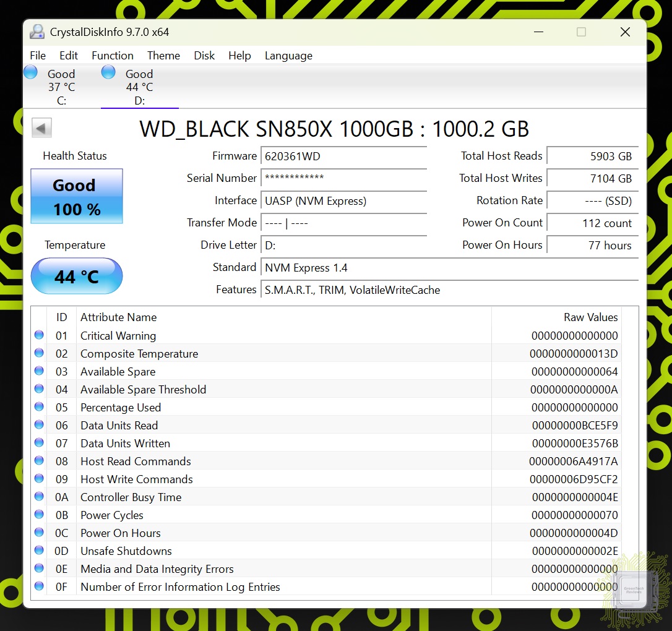Click the status orb for drive C:
The width and height of the screenshot is (672, 631).
coord(30,72)
